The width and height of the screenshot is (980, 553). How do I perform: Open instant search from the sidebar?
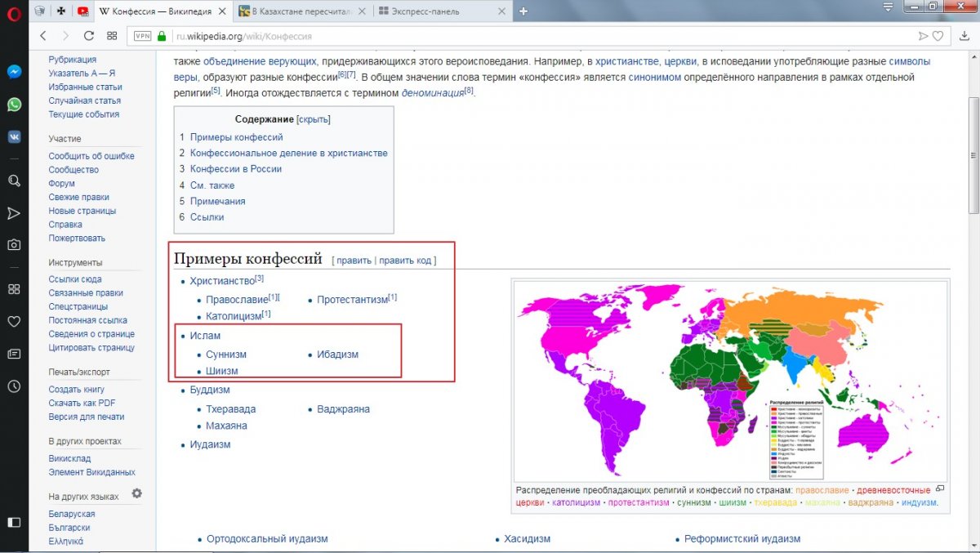14,181
